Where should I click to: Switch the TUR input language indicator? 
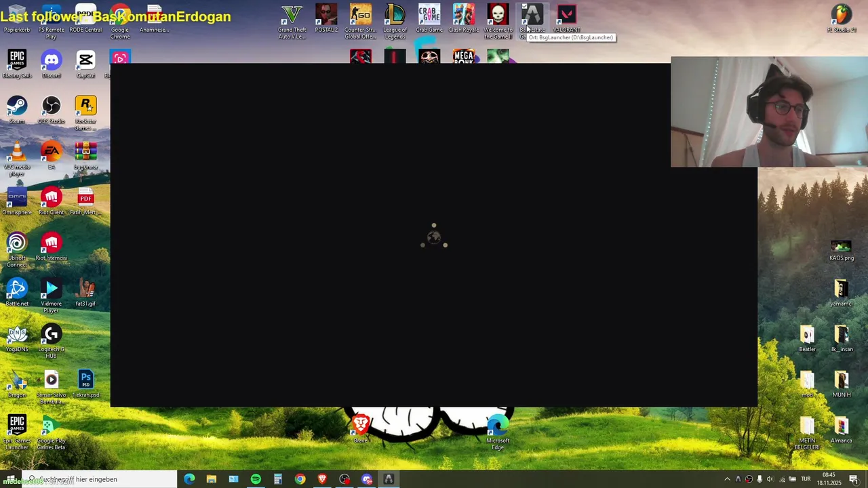coord(806,479)
